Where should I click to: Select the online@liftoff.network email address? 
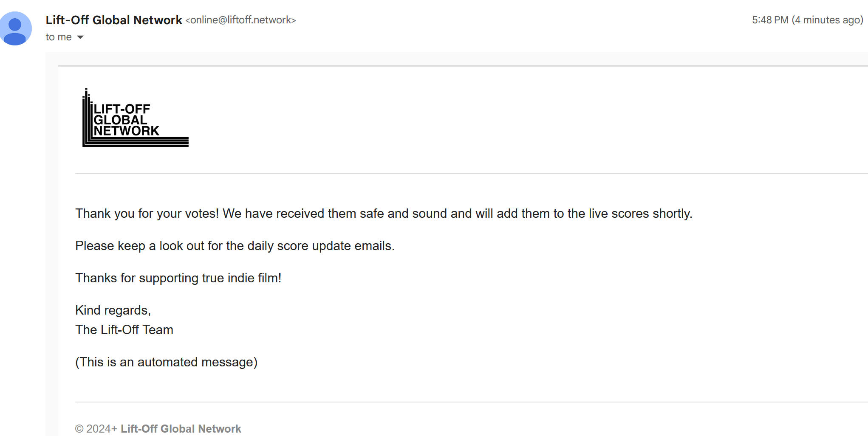(240, 20)
